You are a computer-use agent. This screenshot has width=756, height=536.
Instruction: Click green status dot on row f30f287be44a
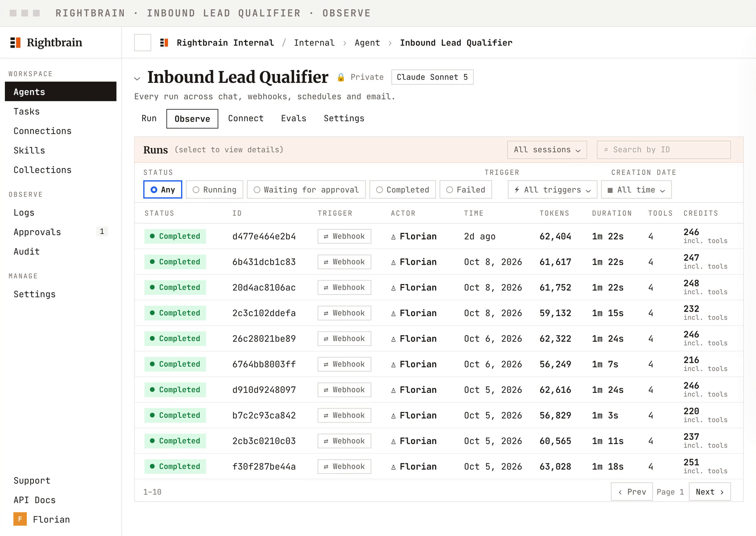[152, 466]
